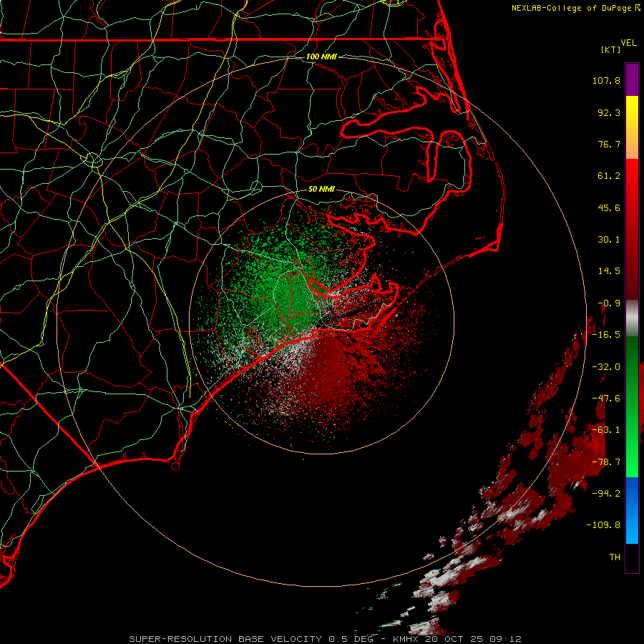Click the 107.8 velocity scale value
Screen dimensions: 644x644
coord(606,80)
